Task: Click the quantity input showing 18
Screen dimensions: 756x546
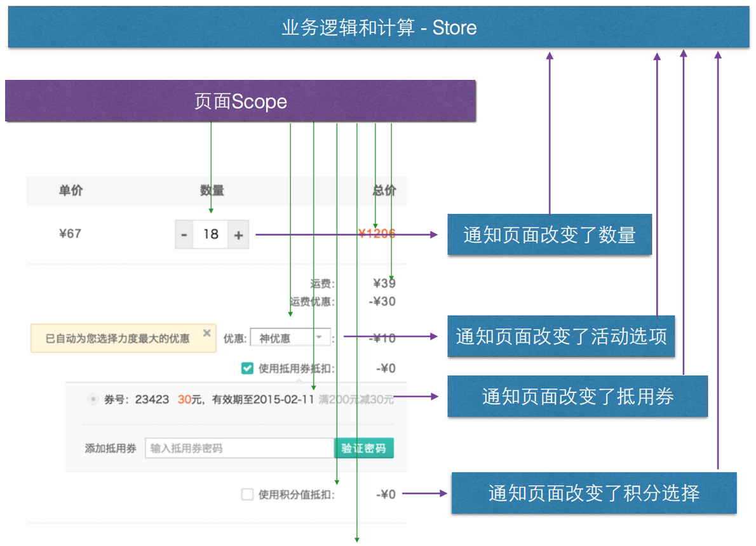Action: [212, 234]
